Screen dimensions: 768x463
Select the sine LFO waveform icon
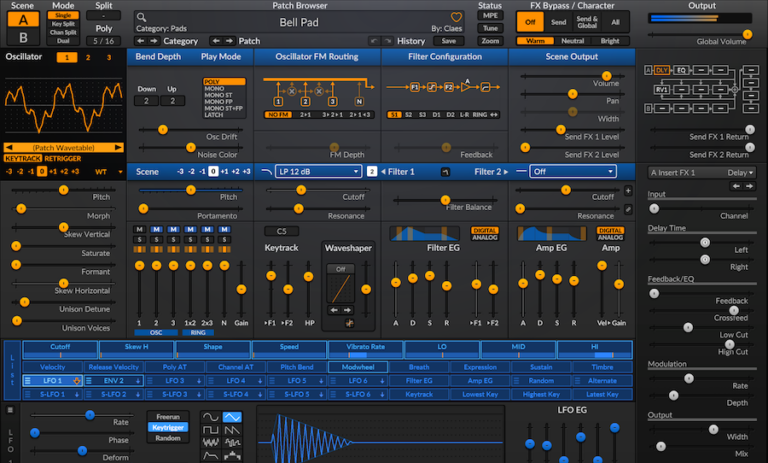click(210, 417)
